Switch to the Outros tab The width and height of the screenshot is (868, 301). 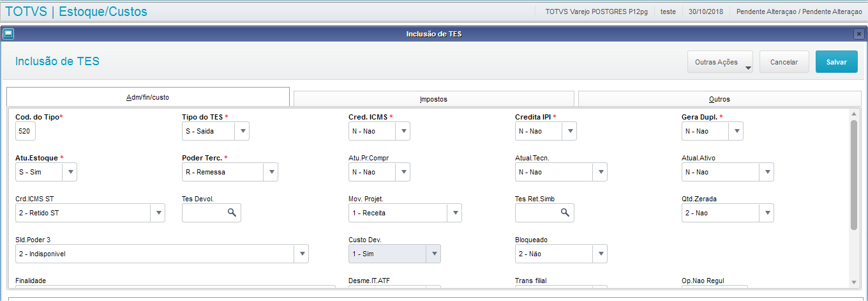[719, 99]
